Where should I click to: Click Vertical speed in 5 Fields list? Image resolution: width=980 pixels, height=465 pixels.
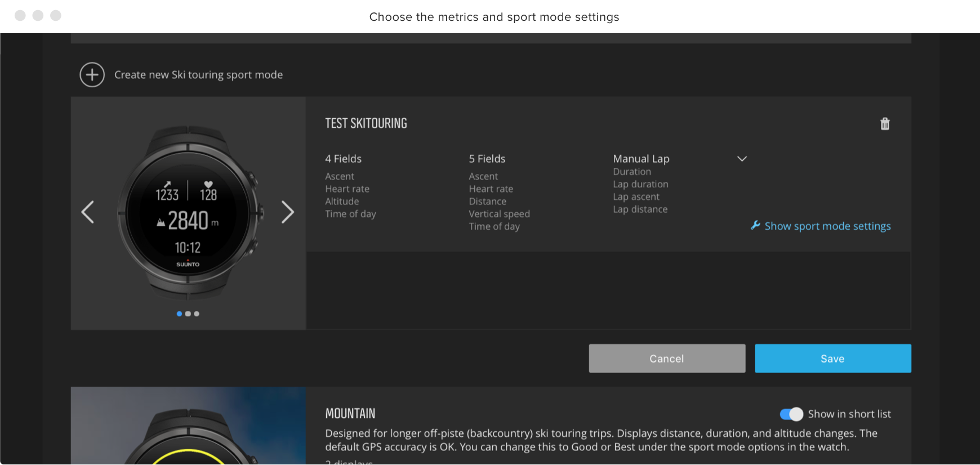click(499, 214)
